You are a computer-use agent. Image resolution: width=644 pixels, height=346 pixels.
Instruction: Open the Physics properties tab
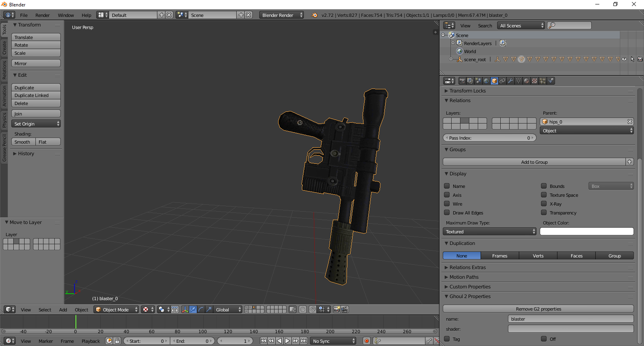[x=551, y=81]
